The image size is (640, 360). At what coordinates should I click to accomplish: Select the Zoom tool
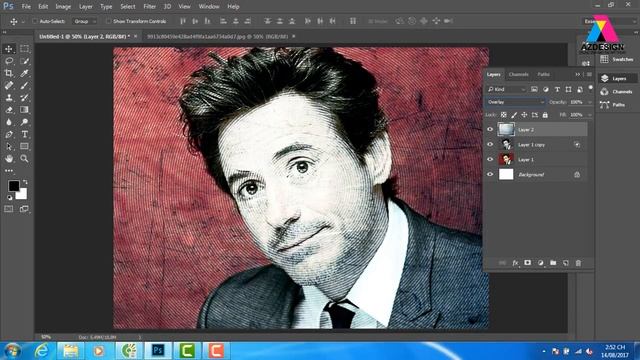pyautogui.click(x=24, y=159)
